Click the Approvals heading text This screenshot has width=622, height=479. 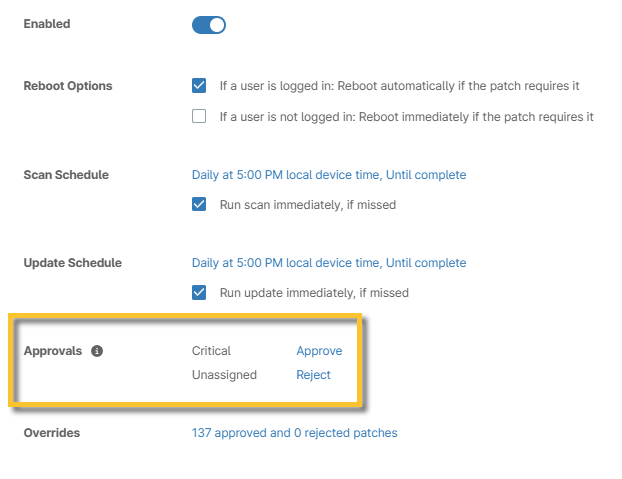(x=53, y=352)
